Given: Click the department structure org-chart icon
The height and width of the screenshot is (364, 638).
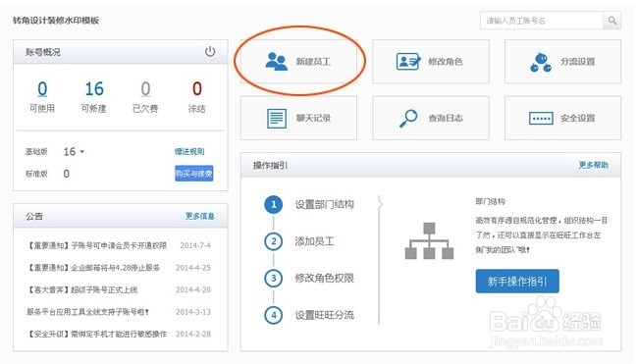Looking at the screenshot, I should (429, 240).
